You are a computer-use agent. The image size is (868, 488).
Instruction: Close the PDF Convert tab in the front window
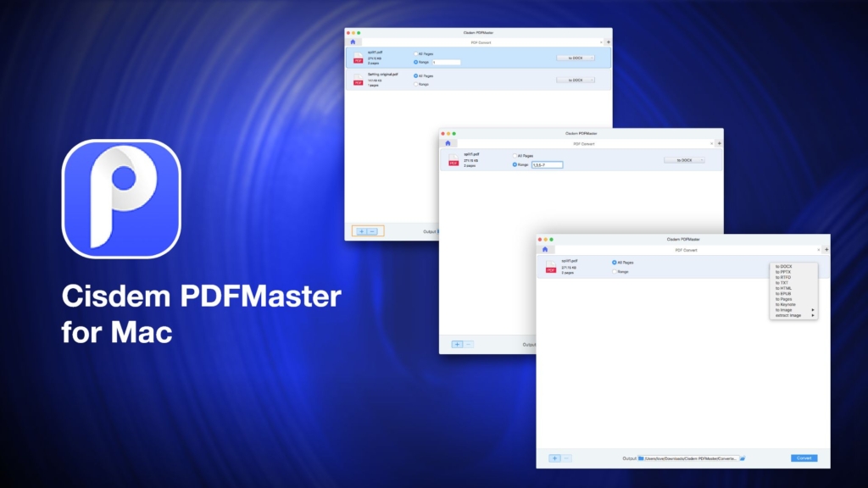(819, 250)
